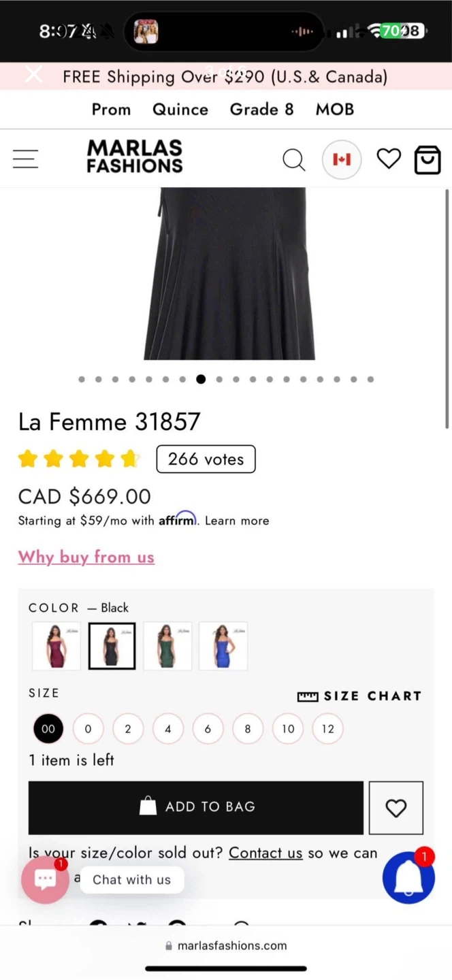Open the wishlist heart in header

pos(389,159)
